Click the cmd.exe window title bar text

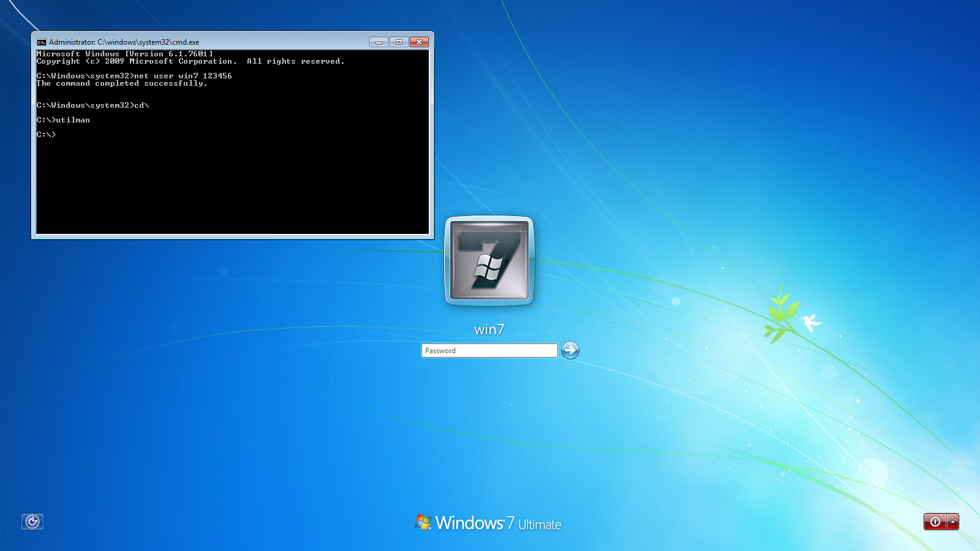pyautogui.click(x=124, y=42)
